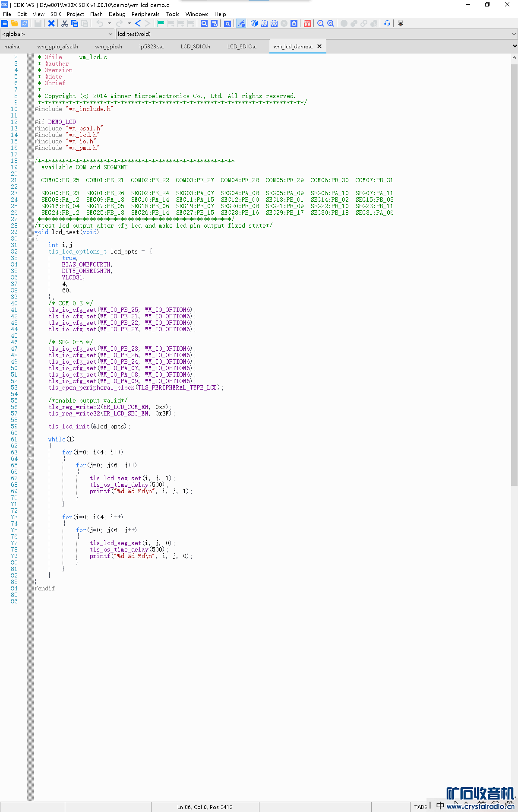Click the Cut scissors icon
The width and height of the screenshot is (518, 812).
point(65,23)
